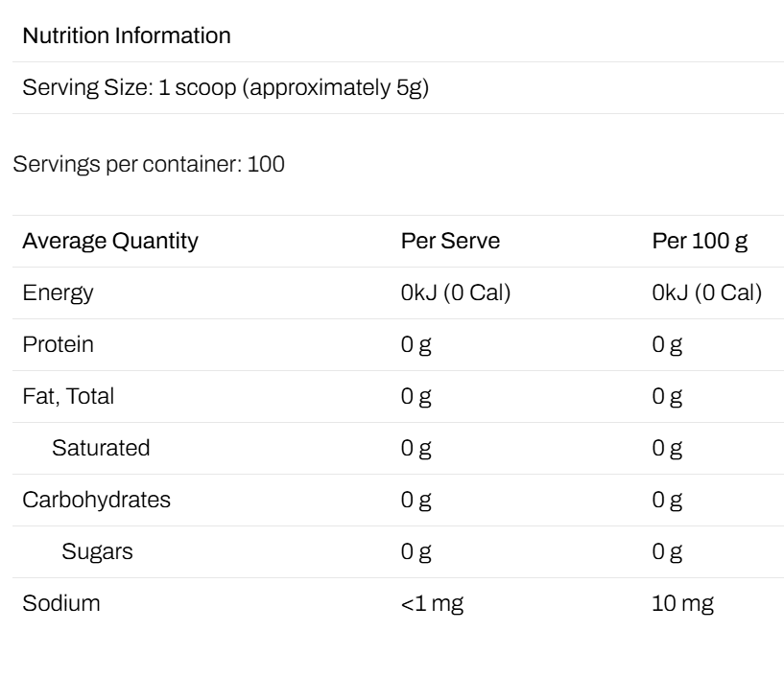Select the Sugars row label
Image resolution: width=784 pixels, height=677 pixels.
98,552
